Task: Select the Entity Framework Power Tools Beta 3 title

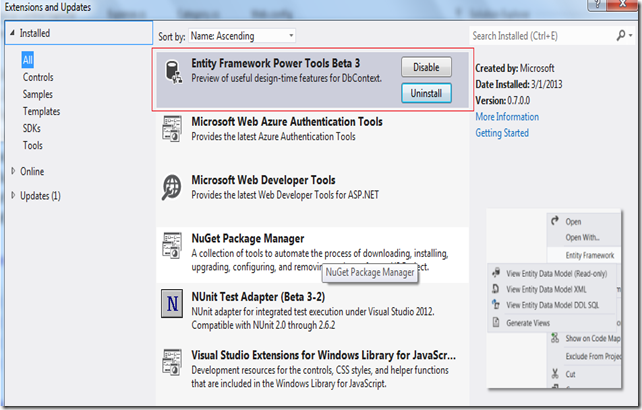Action: tap(276, 63)
